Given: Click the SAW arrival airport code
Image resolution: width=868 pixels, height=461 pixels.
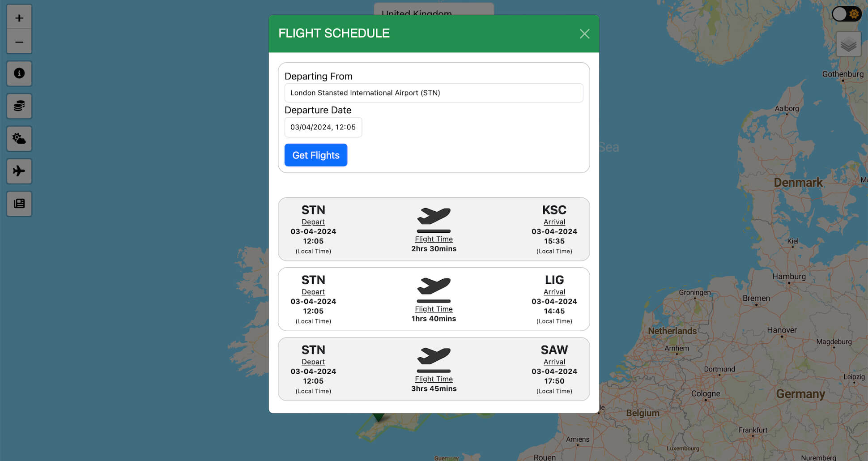Looking at the screenshot, I should (554, 350).
